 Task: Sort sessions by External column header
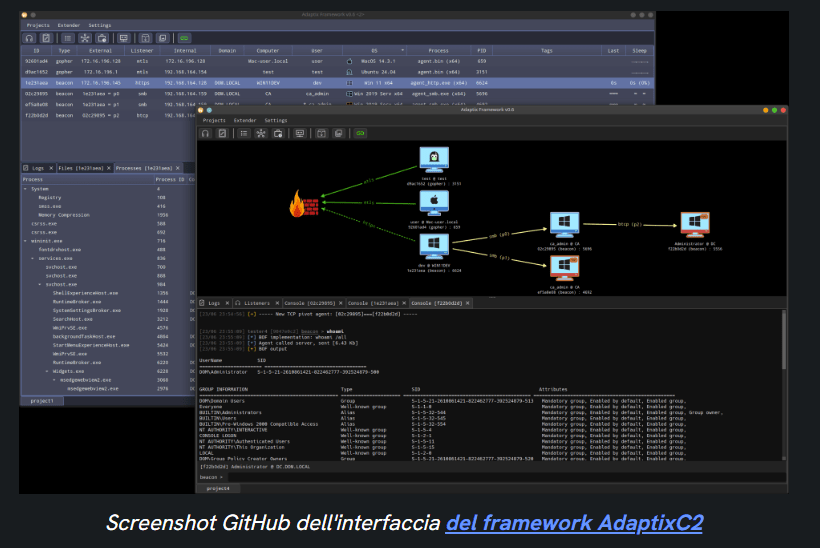(100, 51)
